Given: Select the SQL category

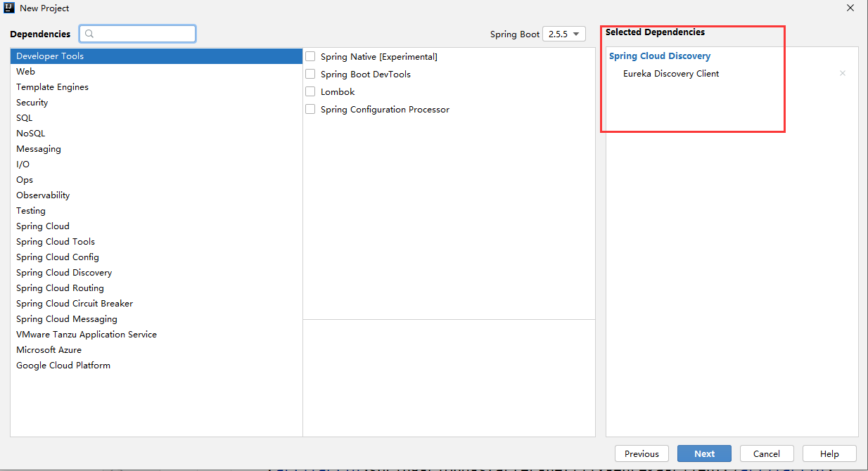Looking at the screenshot, I should [x=156, y=118].
